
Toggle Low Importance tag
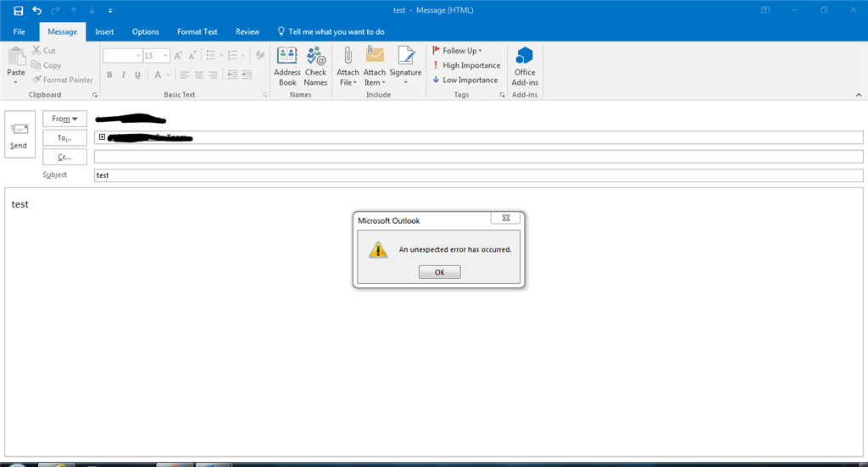pos(465,80)
